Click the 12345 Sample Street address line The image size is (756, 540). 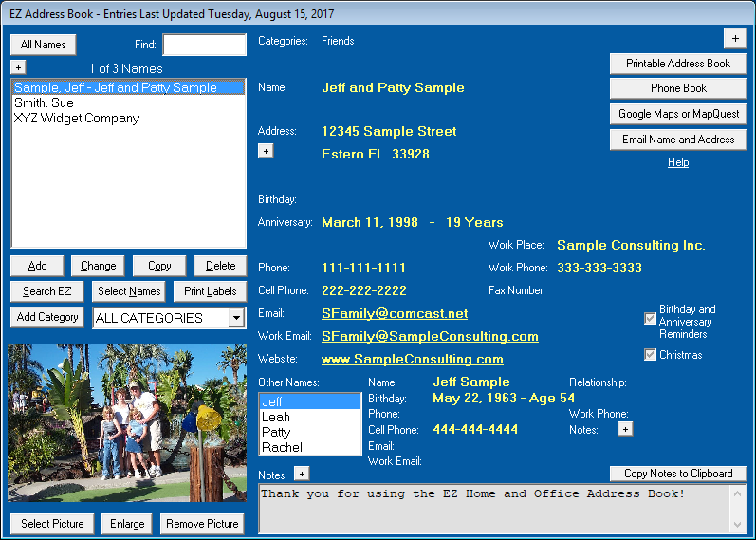[x=389, y=131]
